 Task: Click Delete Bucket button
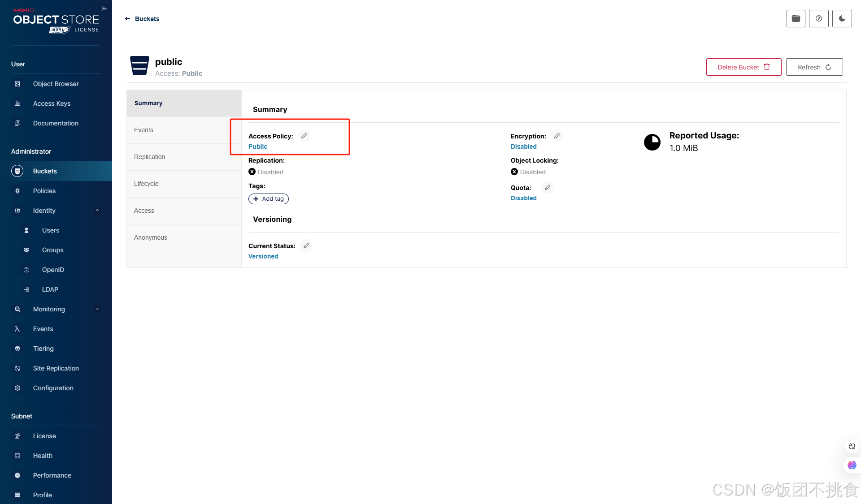[743, 67]
